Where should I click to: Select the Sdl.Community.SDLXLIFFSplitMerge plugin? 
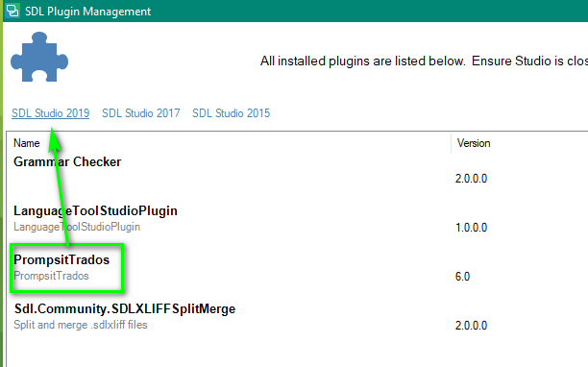point(125,309)
